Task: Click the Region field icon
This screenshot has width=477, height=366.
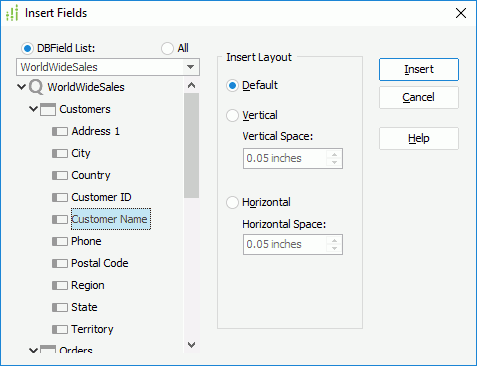Action: pos(60,285)
